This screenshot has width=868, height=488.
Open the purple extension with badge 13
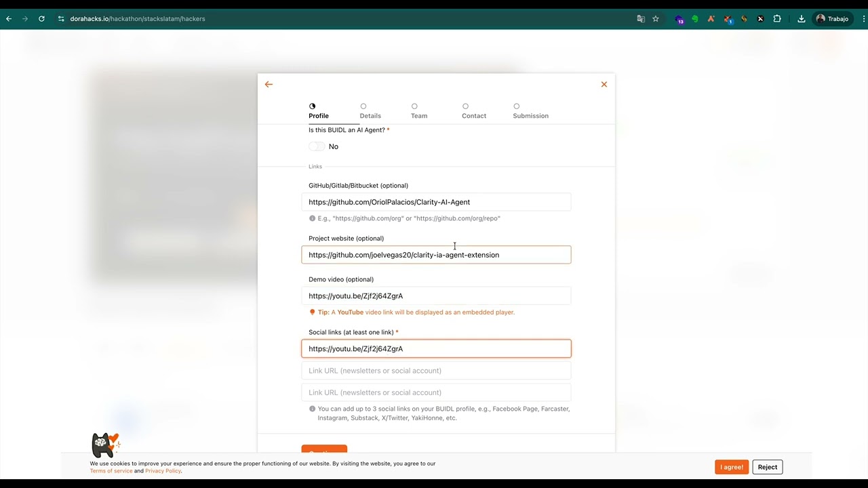click(679, 19)
